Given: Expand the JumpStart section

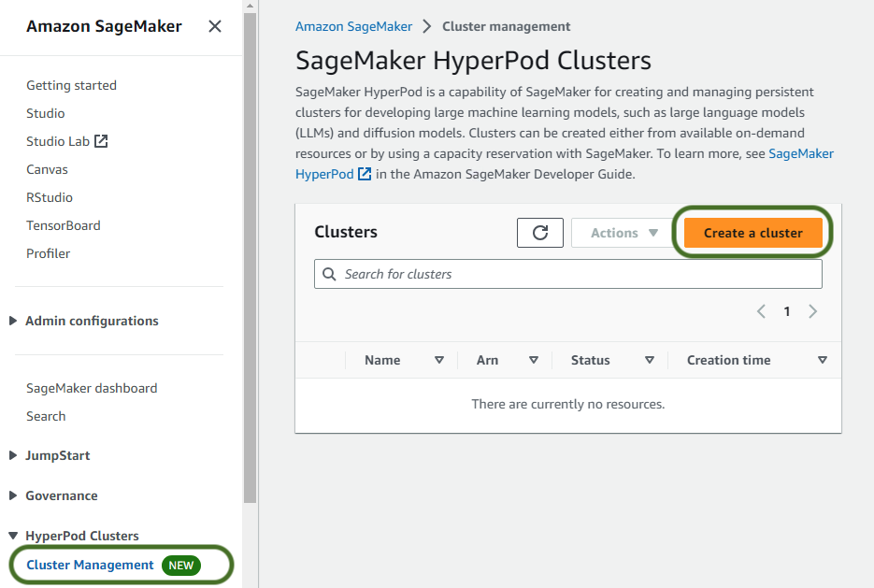Looking at the screenshot, I should tap(13, 455).
